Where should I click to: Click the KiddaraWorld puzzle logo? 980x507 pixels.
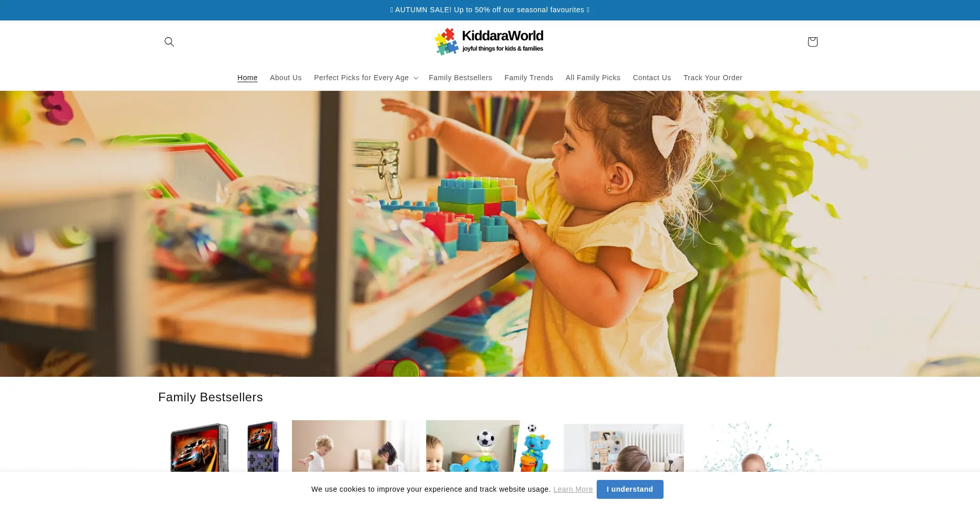tap(489, 41)
